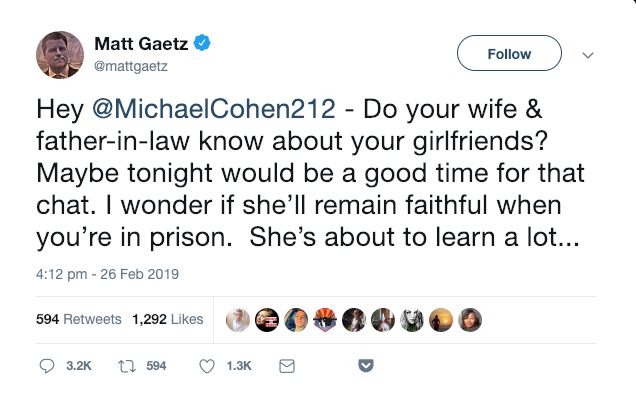This screenshot has width=636, height=398.
Task: Open the sunset avatar among likers
Action: point(441,320)
